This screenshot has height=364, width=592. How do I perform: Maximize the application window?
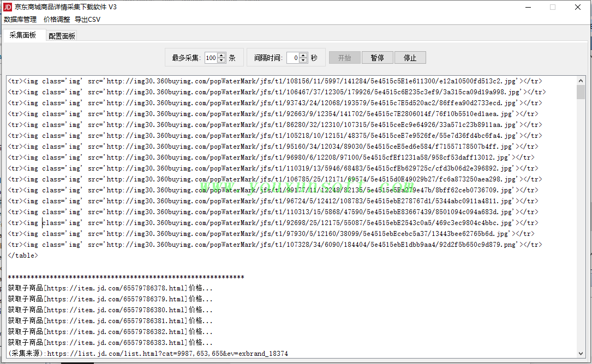click(553, 7)
